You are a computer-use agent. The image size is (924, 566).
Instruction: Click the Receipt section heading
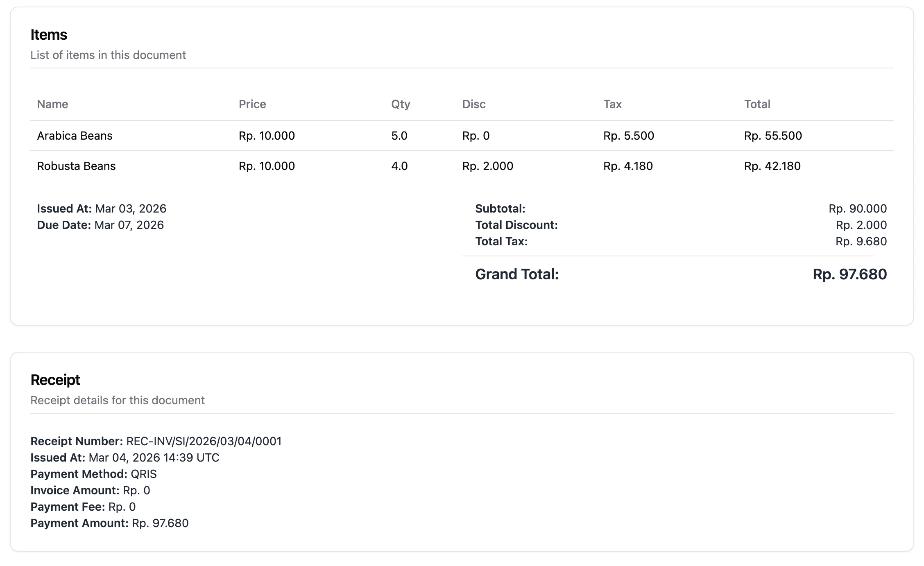55,380
